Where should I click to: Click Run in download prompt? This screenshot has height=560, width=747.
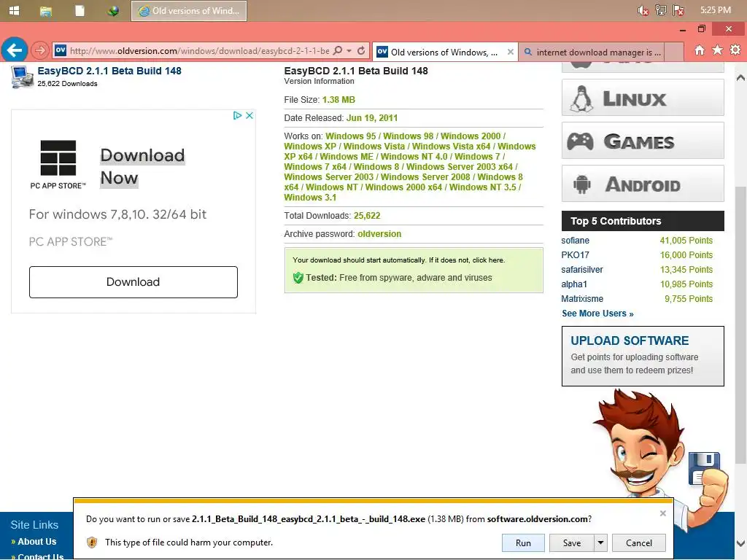523,542
